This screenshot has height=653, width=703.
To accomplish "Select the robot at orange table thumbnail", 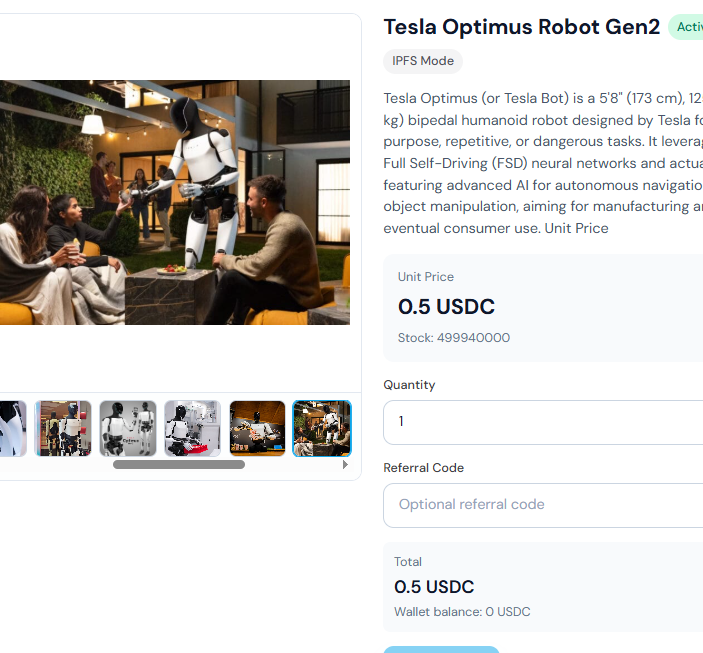I will coord(257,428).
